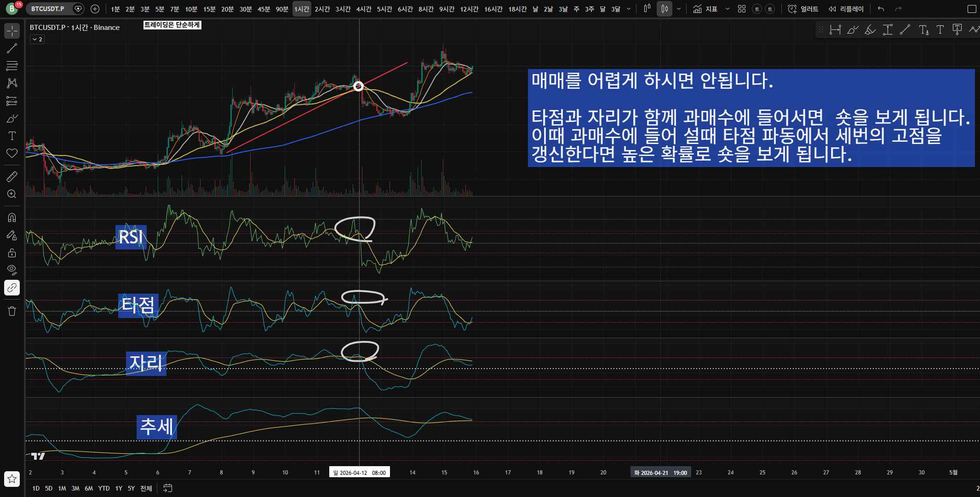Image resolution: width=980 pixels, height=497 pixels.
Task: Open the multi-chart layout grid icon
Action: click(x=741, y=8)
